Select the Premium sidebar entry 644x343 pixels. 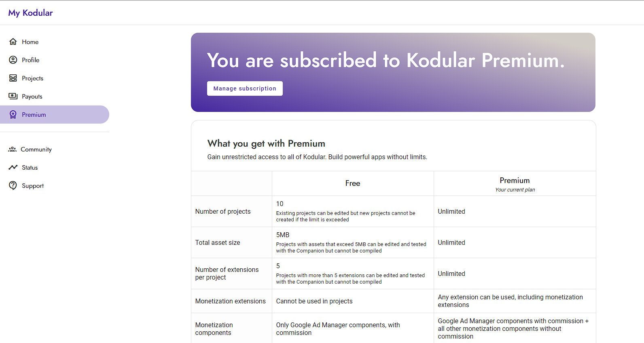[34, 115]
